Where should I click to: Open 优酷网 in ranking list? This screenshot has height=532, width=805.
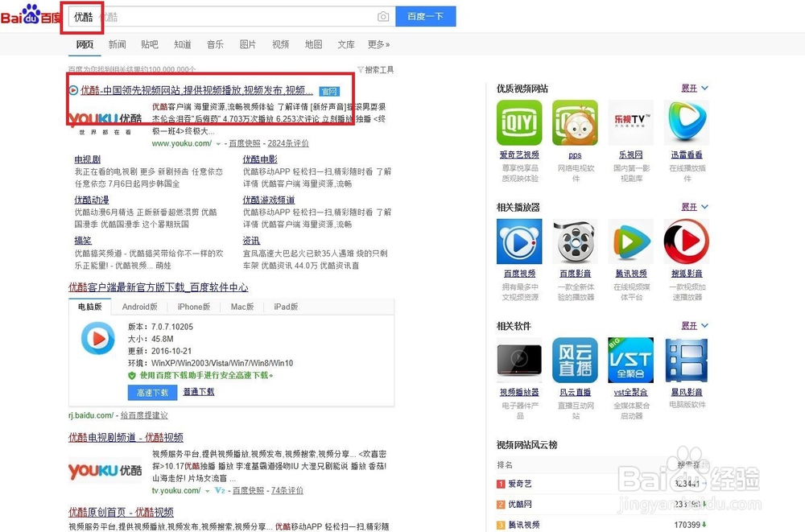(x=519, y=505)
